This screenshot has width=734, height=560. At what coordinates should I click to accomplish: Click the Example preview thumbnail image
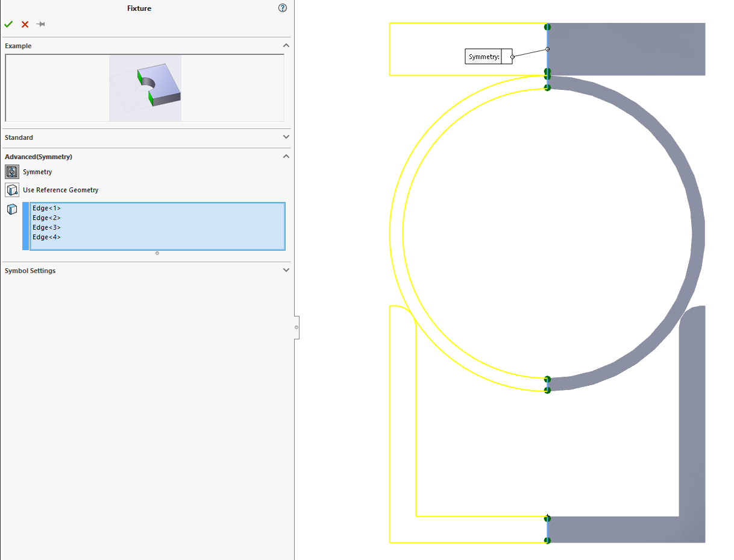click(145, 88)
